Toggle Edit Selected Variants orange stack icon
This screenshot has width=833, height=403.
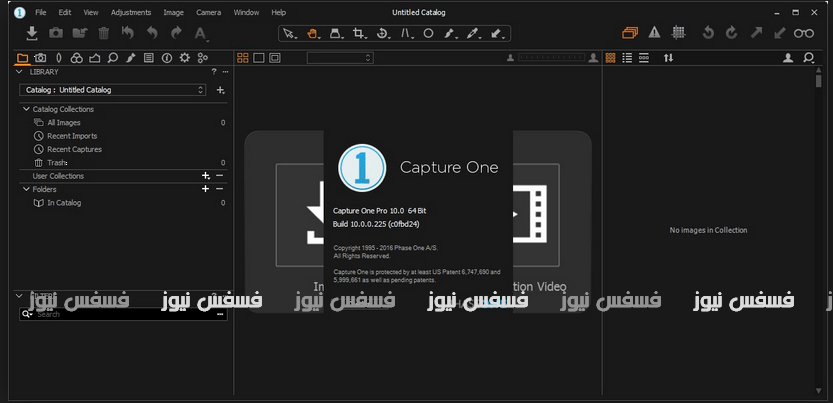click(x=630, y=33)
